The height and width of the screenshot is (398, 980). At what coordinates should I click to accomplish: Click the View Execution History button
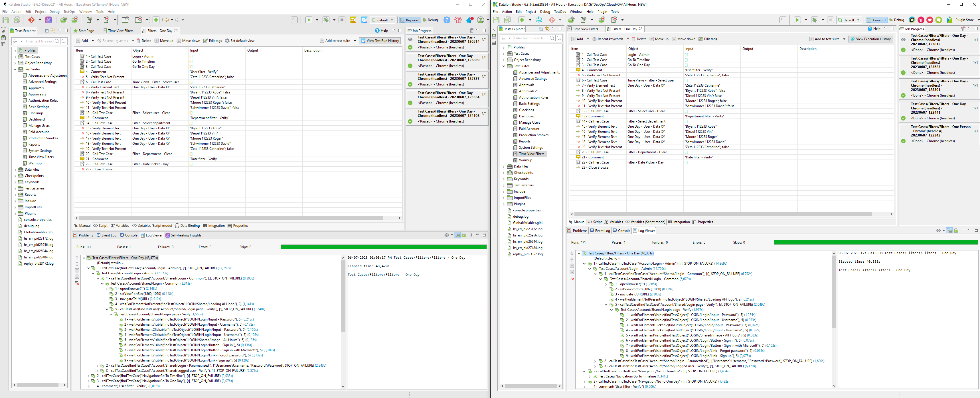[870, 39]
